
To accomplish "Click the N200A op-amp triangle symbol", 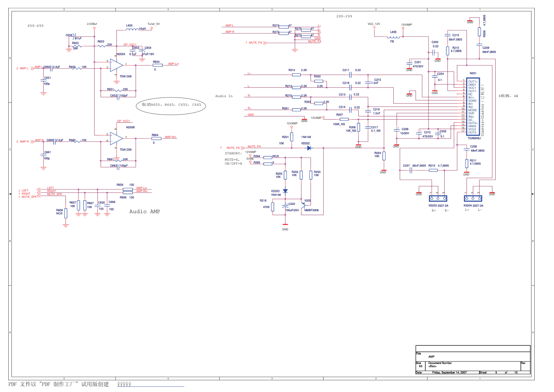I will click(x=116, y=65).
